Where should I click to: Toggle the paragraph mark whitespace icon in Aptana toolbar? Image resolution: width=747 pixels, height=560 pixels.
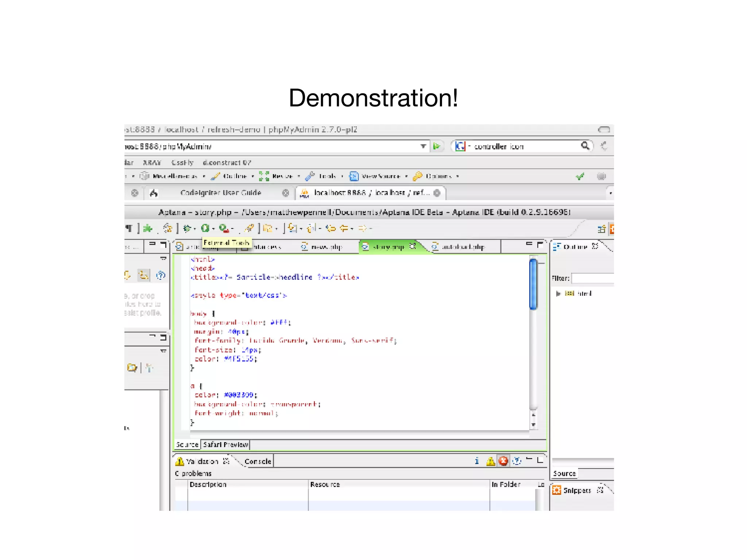(129, 228)
